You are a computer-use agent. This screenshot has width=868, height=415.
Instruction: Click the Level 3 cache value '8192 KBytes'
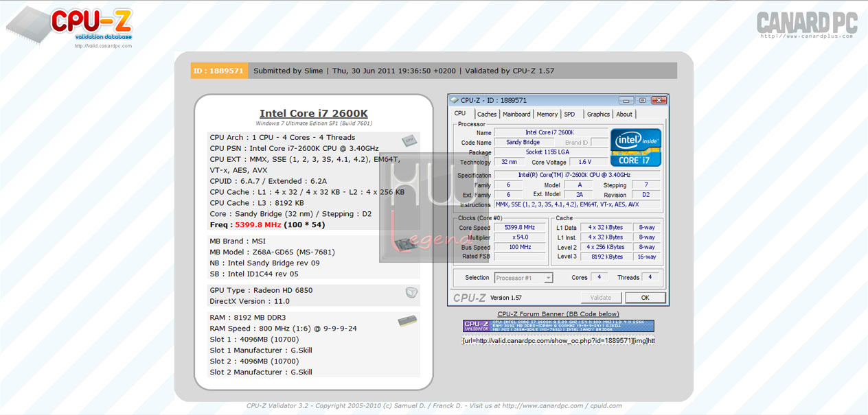[606, 257]
